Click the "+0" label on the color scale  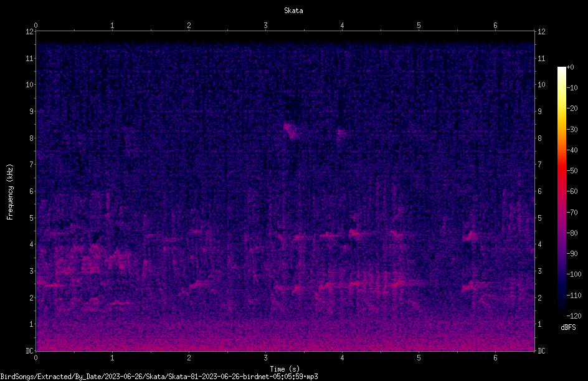(570, 67)
